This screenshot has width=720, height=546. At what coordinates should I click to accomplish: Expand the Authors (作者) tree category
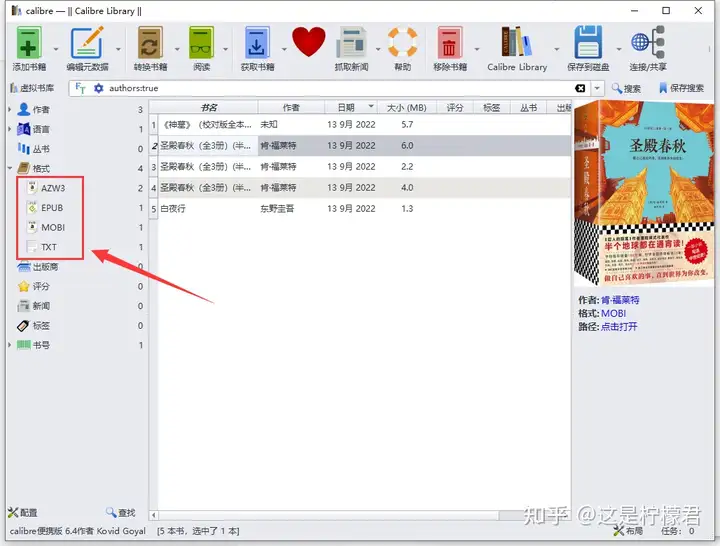10,109
